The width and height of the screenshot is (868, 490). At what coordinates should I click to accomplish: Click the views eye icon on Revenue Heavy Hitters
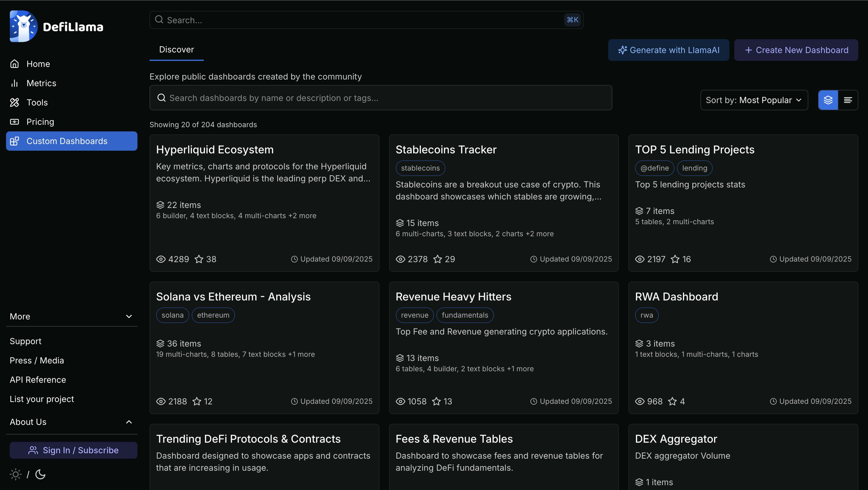point(400,401)
